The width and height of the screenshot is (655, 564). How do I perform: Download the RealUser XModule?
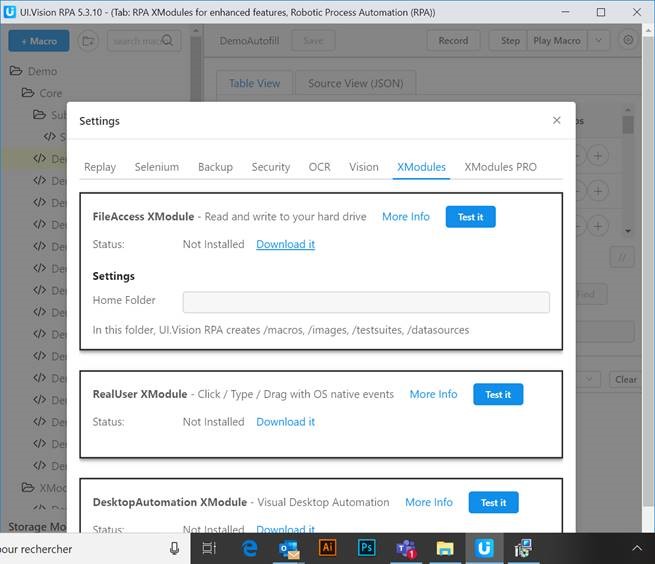285,422
